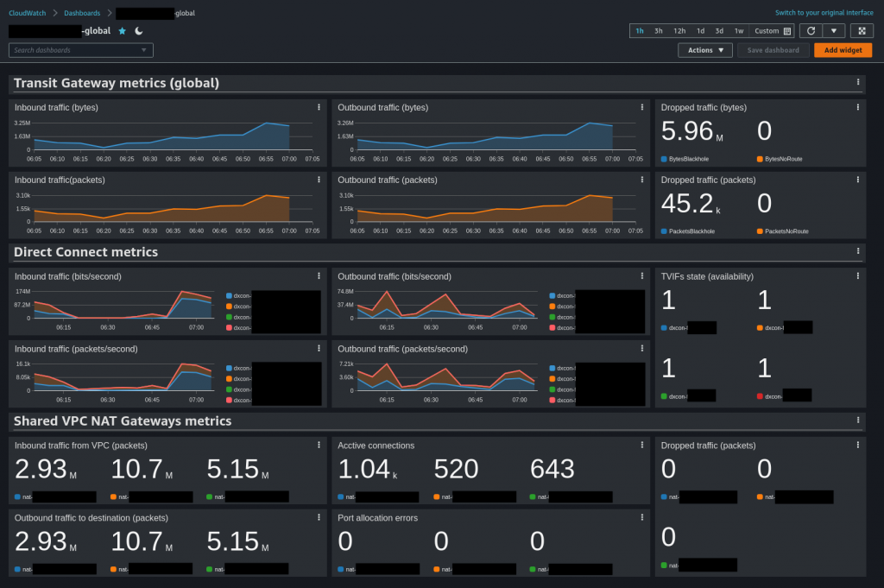Expand the auto-refresh interval dropdown
The width and height of the screenshot is (884, 588).
835,30
